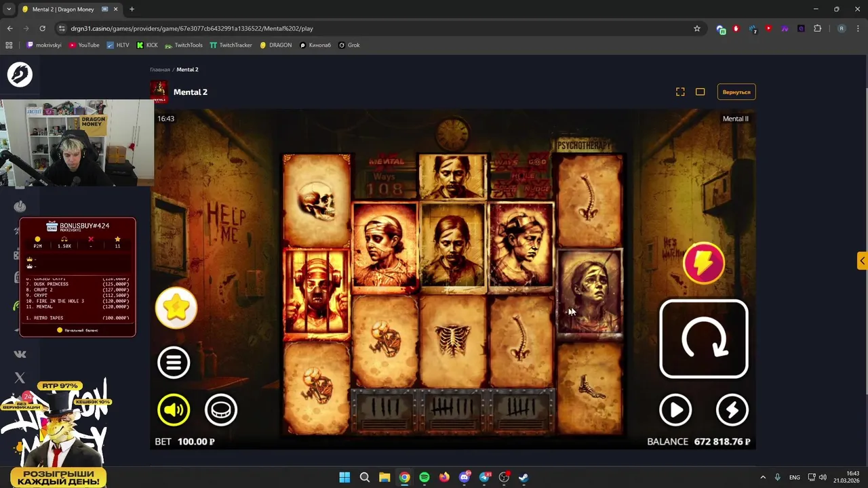Open Telegram from taskbar
The image size is (868, 488).
[x=484, y=477]
